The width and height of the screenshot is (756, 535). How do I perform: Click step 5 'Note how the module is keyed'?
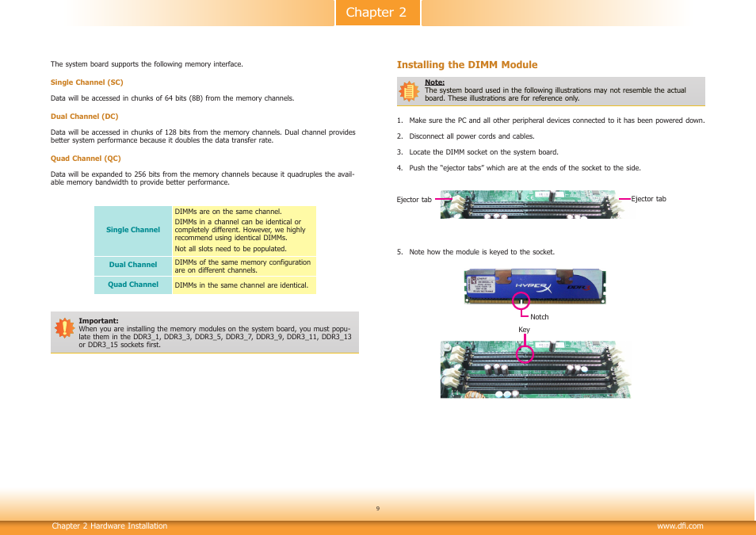482,252
